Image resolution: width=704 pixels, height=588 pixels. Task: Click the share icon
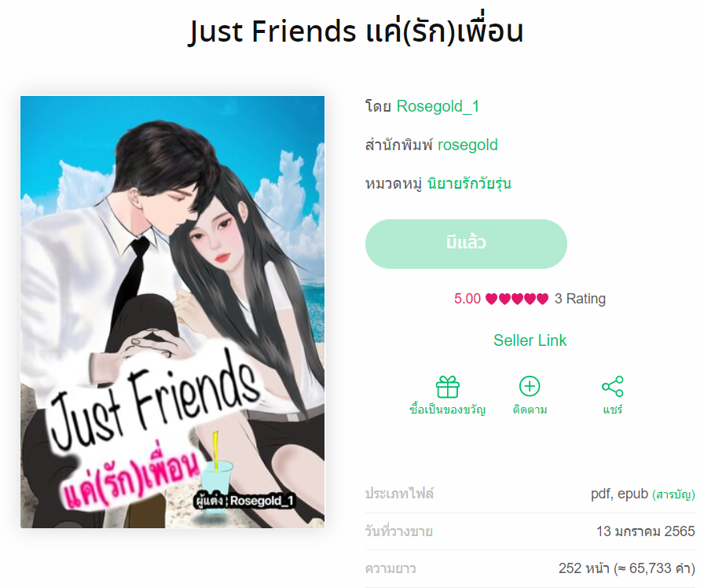pos(612,386)
